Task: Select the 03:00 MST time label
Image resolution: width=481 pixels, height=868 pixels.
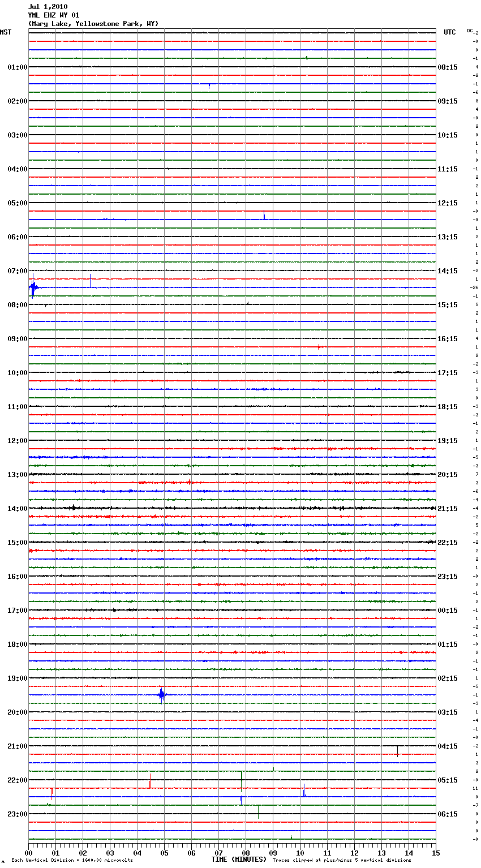Action: [x=18, y=135]
